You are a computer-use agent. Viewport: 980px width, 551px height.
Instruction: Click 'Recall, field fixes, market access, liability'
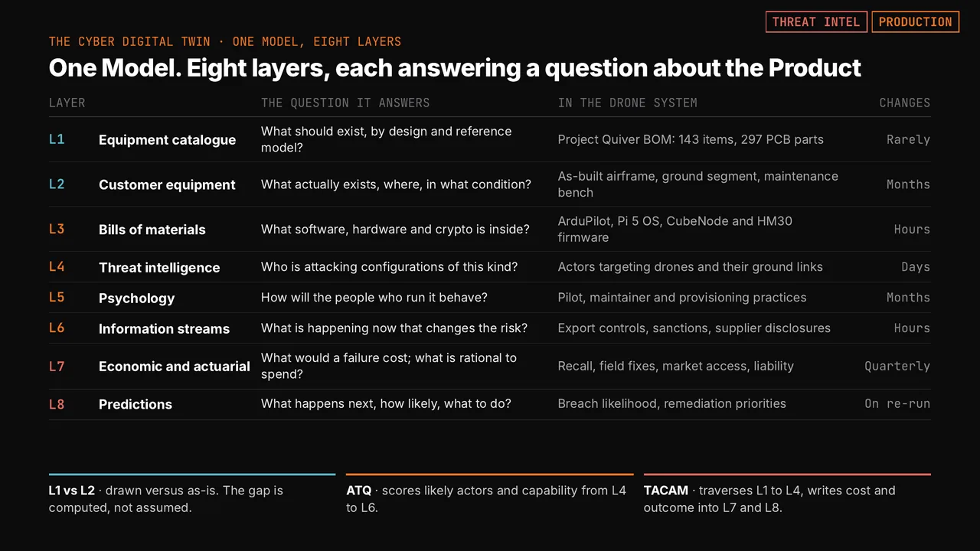(675, 366)
